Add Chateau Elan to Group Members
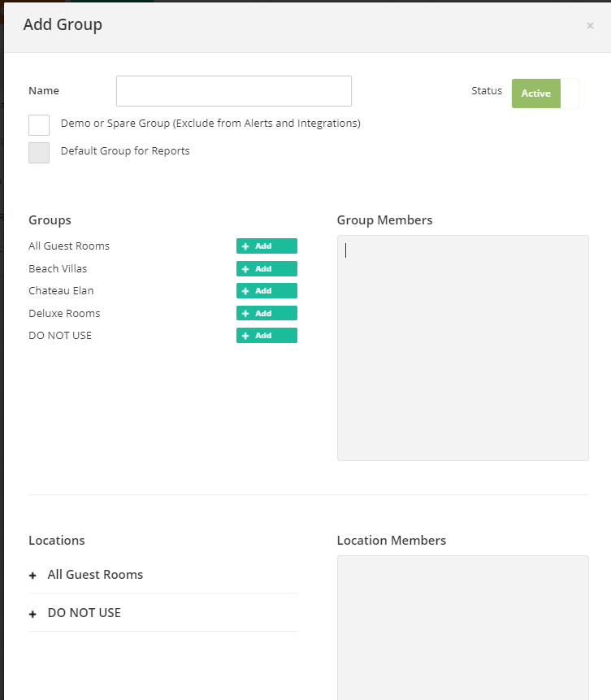This screenshot has width=611, height=700. tap(266, 290)
